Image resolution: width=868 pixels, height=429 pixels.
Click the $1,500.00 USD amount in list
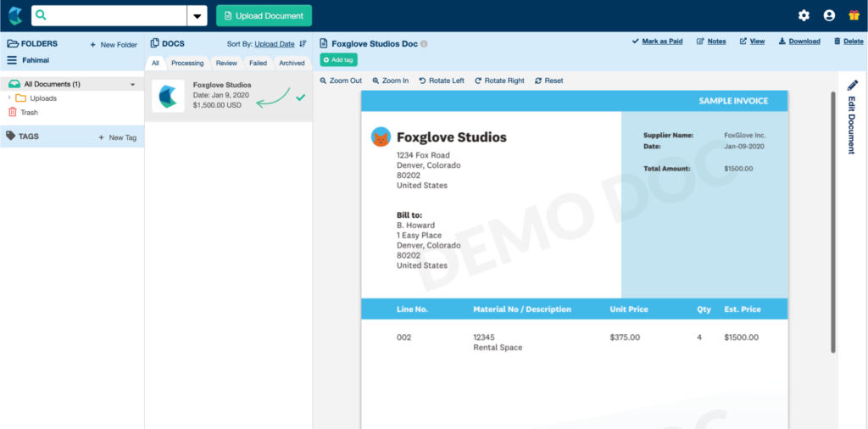(218, 105)
